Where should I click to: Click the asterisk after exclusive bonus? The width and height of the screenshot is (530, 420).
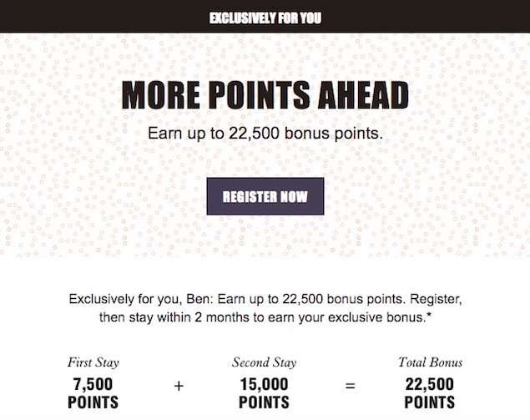click(x=429, y=316)
